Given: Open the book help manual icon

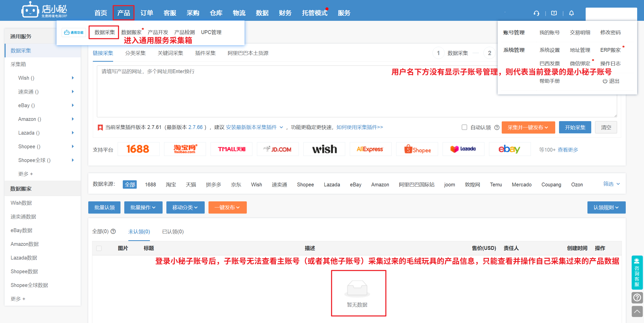Looking at the screenshot, I should pos(554,13).
